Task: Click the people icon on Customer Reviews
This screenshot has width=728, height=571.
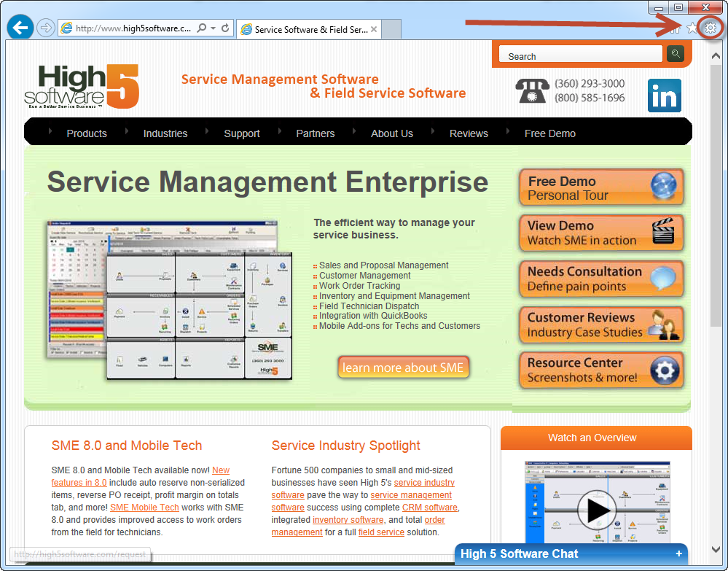Action: 664,325
